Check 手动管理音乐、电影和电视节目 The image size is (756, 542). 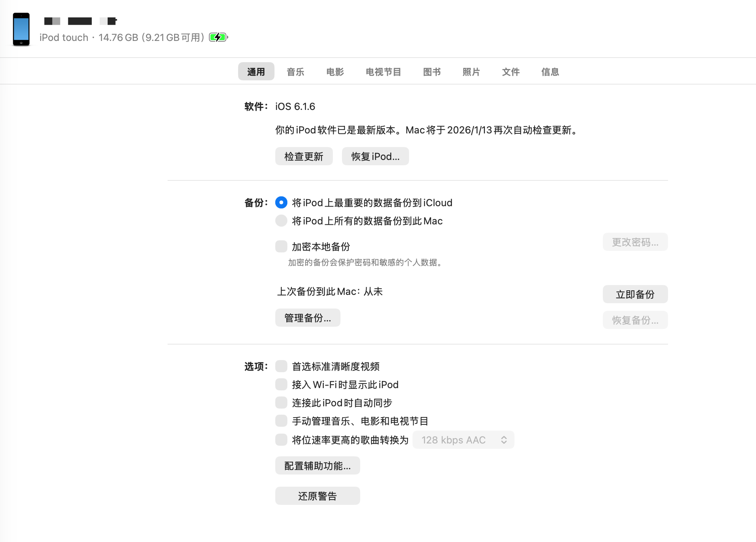pyautogui.click(x=281, y=421)
